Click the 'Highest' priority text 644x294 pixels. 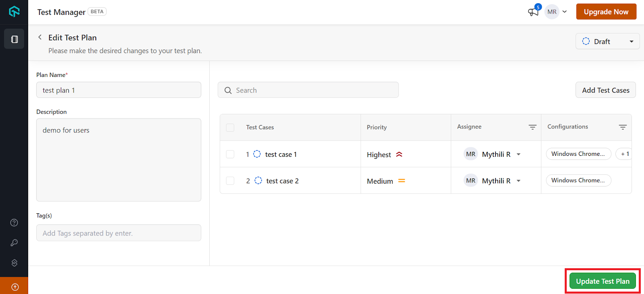click(x=379, y=155)
